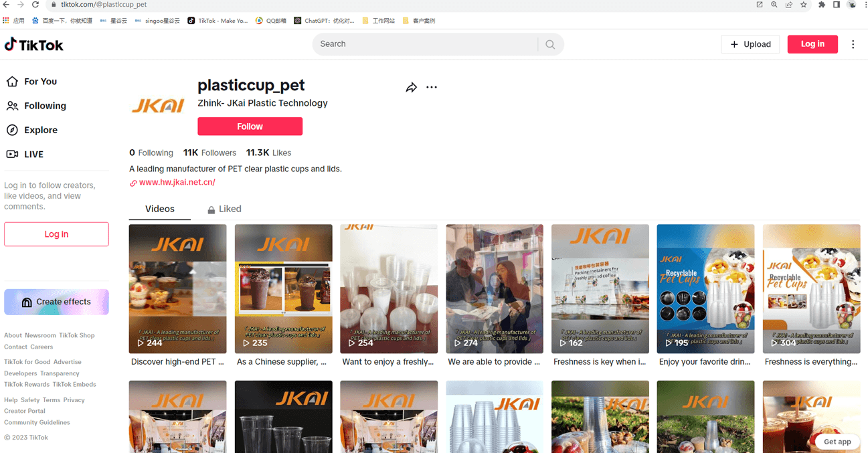Viewport: 868px width, 453px height.
Task: Click the browser forward arrow
Action: coord(21,5)
